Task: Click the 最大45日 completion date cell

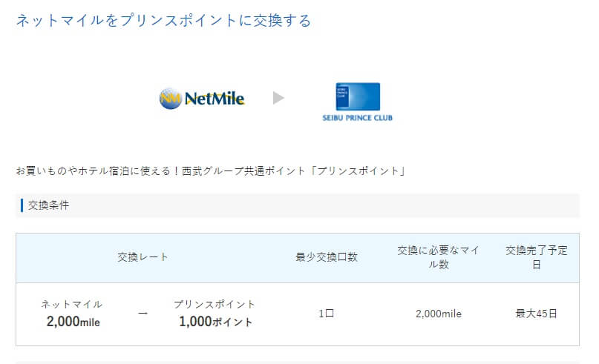Action: pyautogui.click(x=537, y=314)
